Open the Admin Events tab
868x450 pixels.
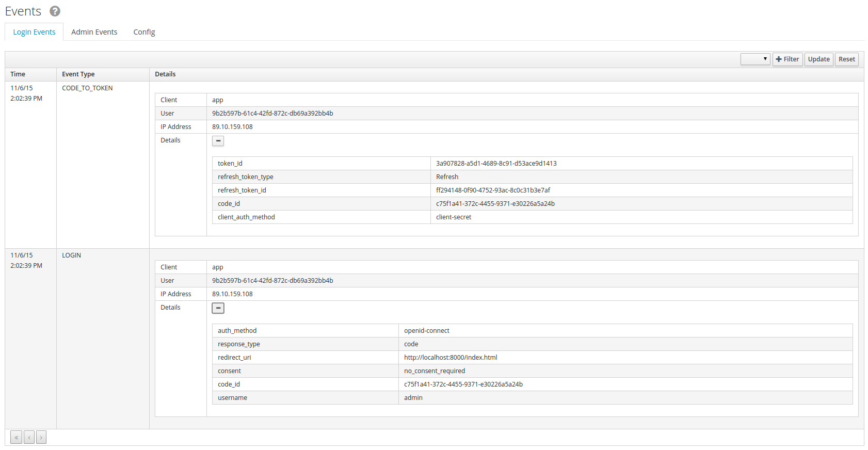pos(94,32)
